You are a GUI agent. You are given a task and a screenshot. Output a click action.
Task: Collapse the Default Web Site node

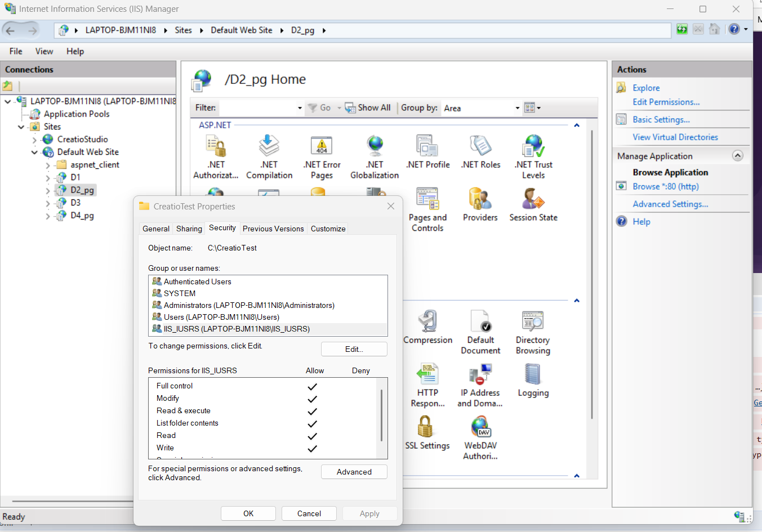coord(34,153)
